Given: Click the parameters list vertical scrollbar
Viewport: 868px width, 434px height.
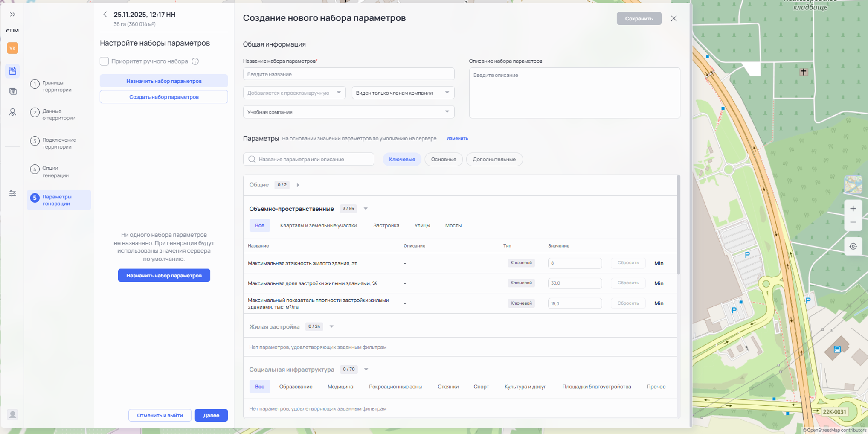Looking at the screenshot, I should (678, 225).
